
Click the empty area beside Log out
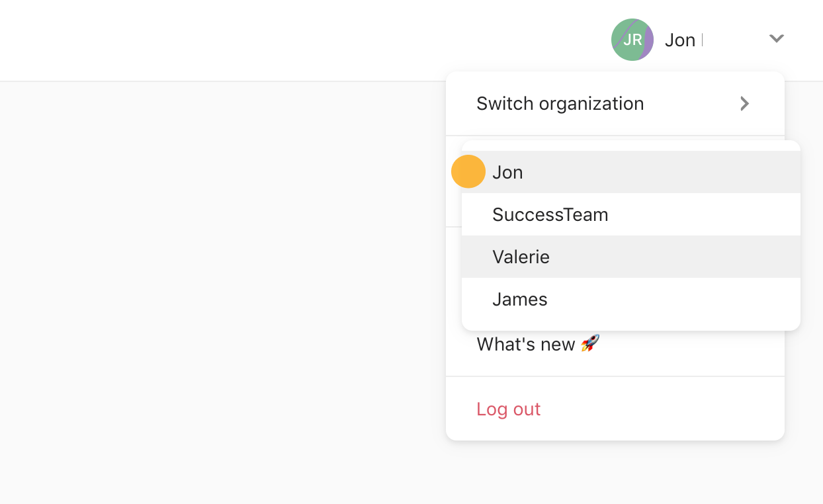click(662, 409)
